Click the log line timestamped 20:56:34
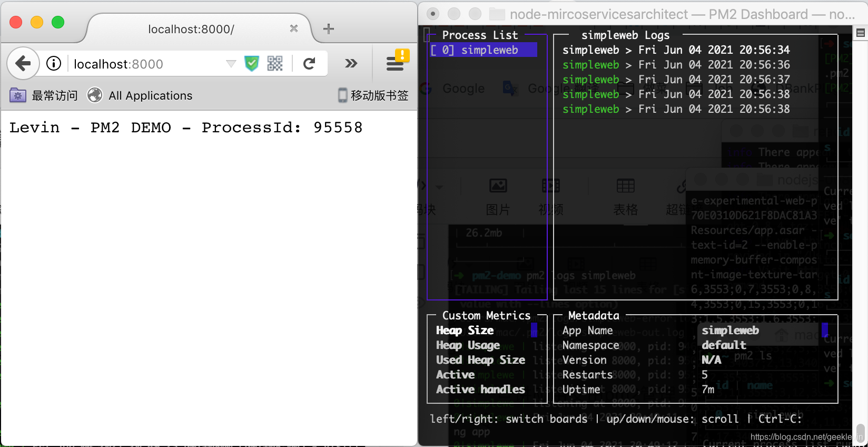This screenshot has width=868, height=447. click(x=676, y=50)
